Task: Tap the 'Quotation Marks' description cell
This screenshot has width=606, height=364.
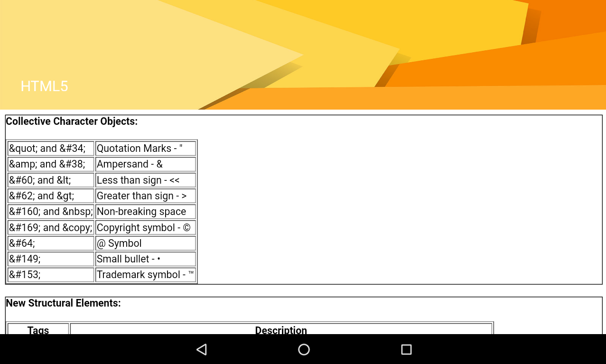Action: click(x=146, y=149)
